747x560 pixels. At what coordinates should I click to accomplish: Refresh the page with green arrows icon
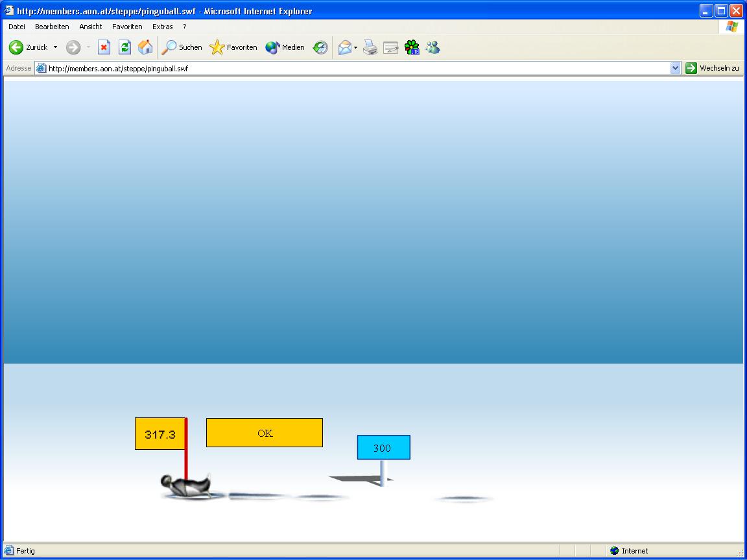124,47
